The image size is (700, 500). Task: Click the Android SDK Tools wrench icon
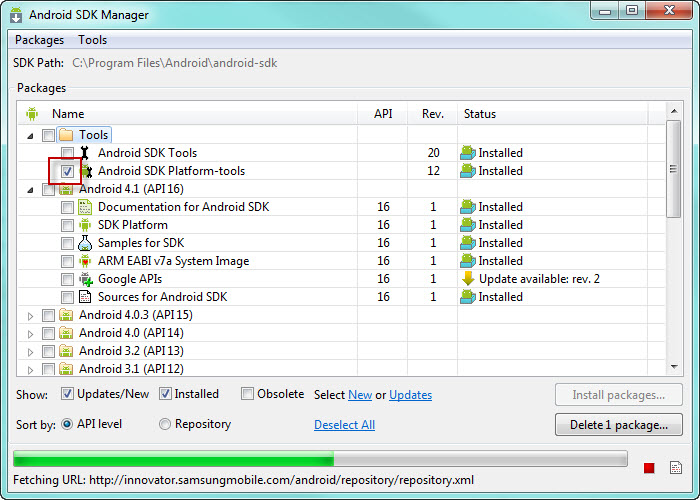click(84, 153)
